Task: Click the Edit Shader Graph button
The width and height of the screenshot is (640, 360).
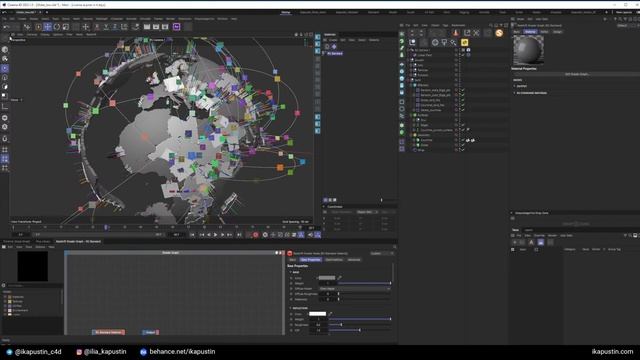Action: pos(577,74)
